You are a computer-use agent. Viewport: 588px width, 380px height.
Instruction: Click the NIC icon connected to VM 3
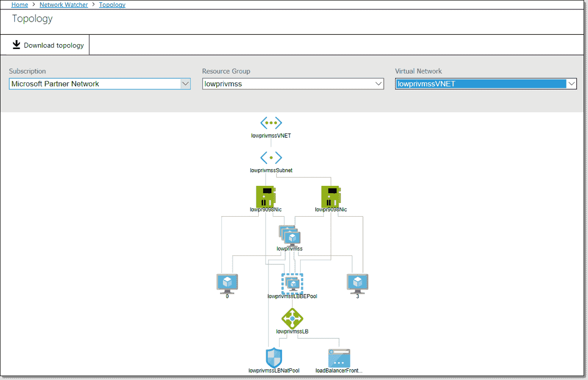pos(331,196)
